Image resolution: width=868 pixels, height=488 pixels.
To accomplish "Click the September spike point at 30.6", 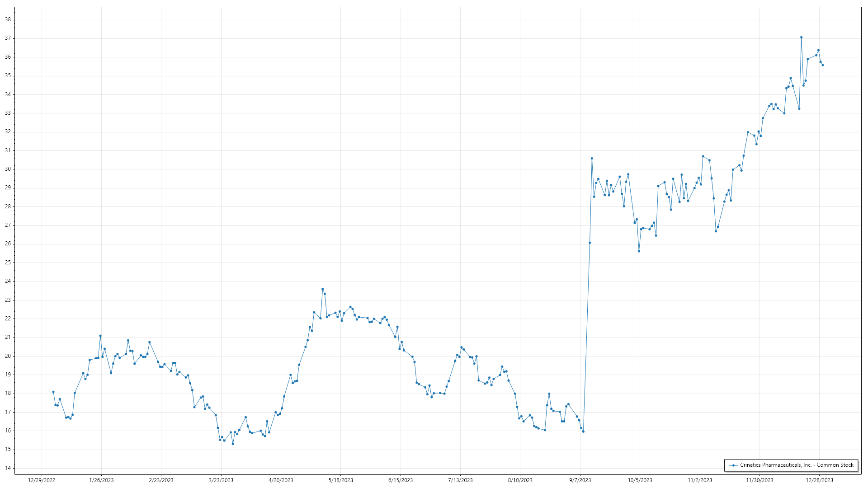I will pyautogui.click(x=592, y=159).
